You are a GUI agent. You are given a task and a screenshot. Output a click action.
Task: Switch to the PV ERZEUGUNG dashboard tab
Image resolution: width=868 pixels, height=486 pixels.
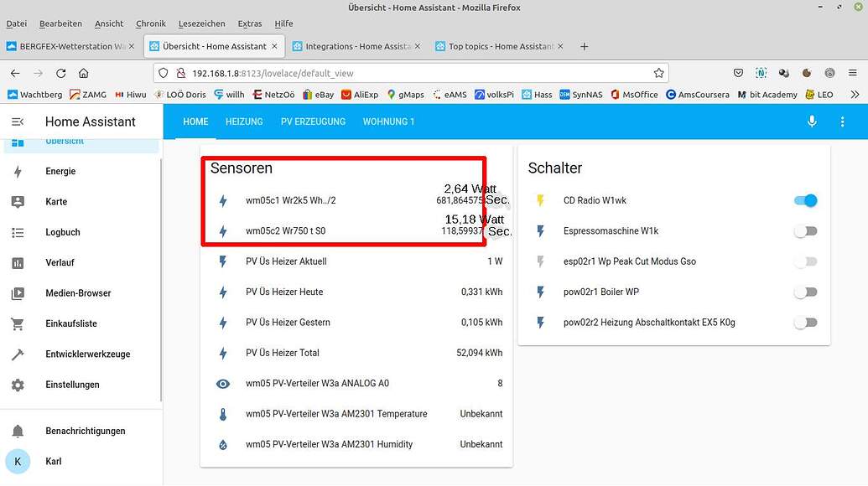click(313, 121)
